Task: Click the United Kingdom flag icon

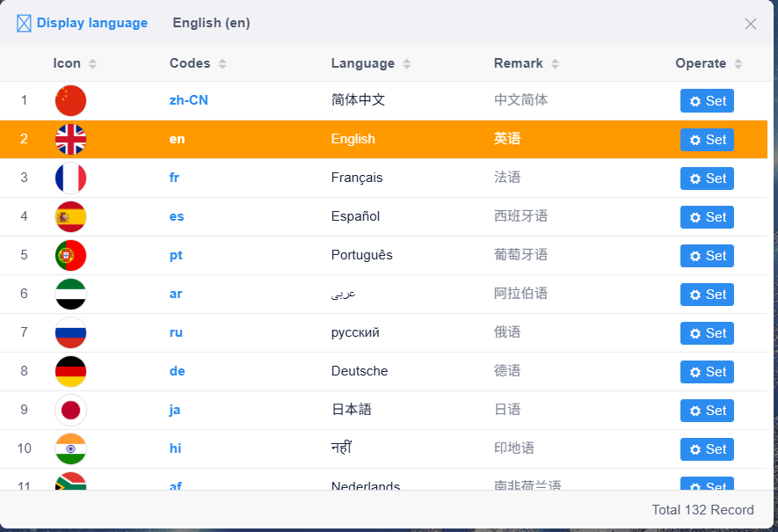Action: point(70,139)
